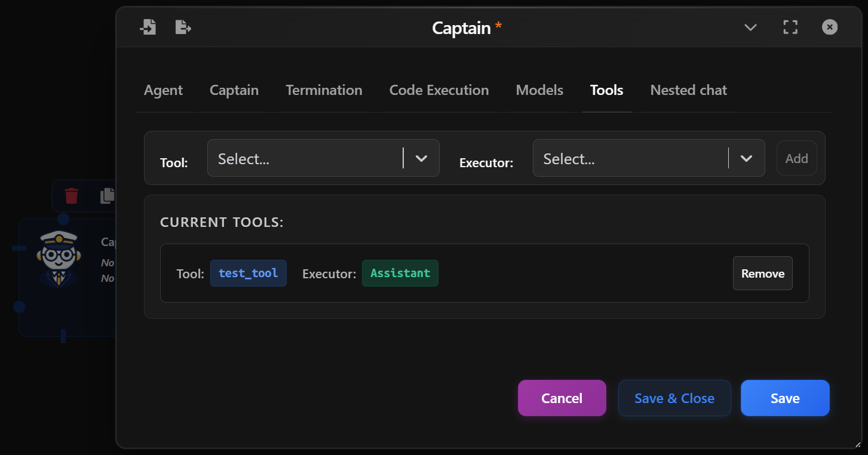Screen dimensions: 868x455
Task: Click the Captain agent avatar
Action: tap(57, 258)
